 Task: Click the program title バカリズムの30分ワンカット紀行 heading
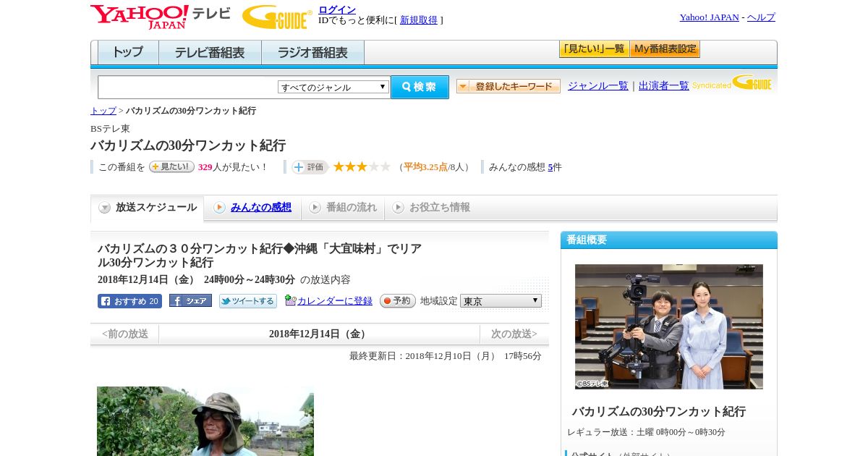pos(188,145)
